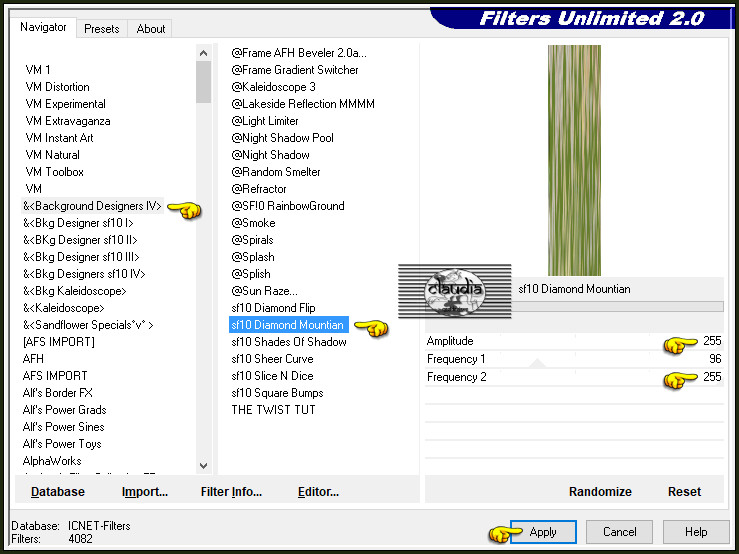The height and width of the screenshot is (554, 739).
Task: Click the Frequency 2 slider
Action: point(574,377)
